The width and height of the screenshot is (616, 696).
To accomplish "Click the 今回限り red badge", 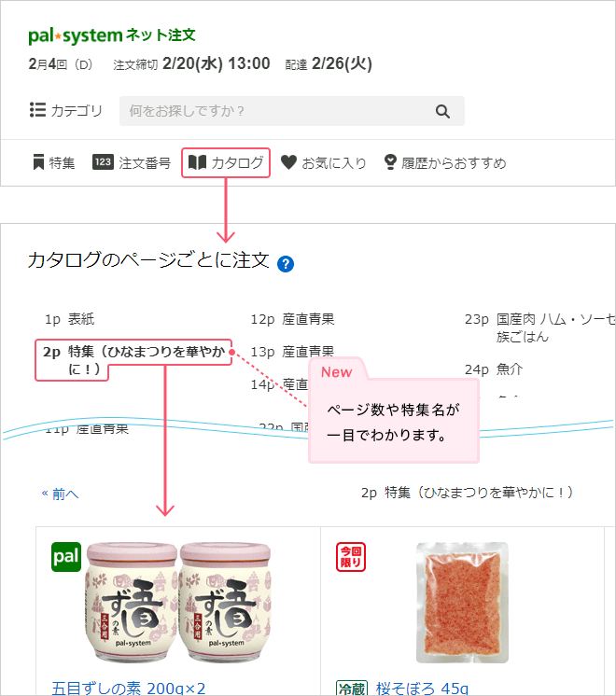I will click(x=350, y=557).
